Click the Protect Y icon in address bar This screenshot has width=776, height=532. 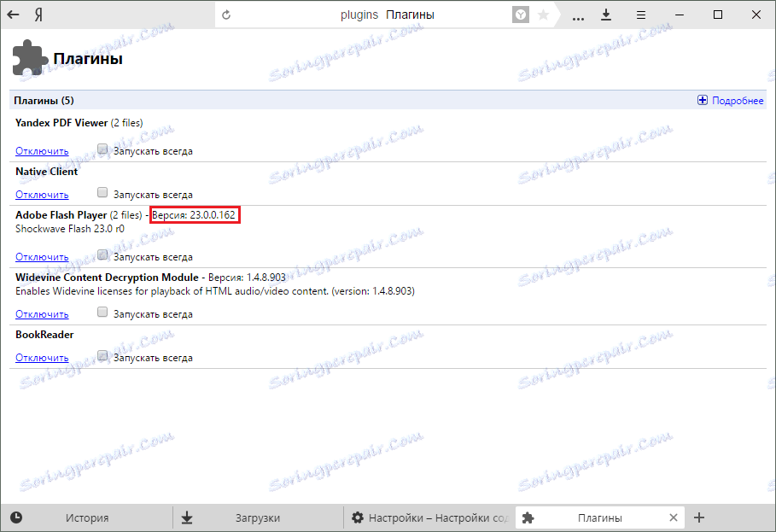pyautogui.click(x=521, y=15)
